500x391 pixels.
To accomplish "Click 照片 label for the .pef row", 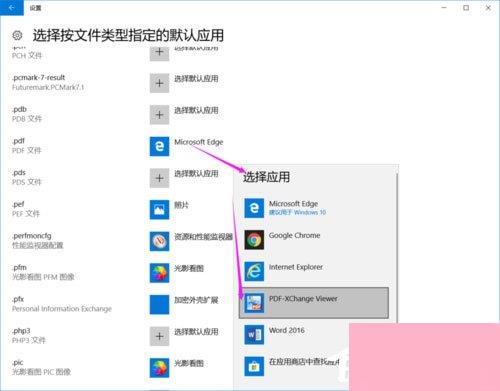I will click(x=181, y=205).
